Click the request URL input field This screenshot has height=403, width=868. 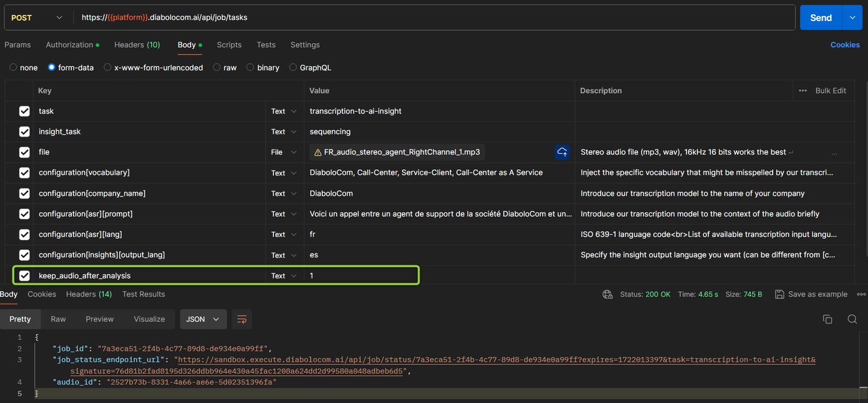click(434, 18)
